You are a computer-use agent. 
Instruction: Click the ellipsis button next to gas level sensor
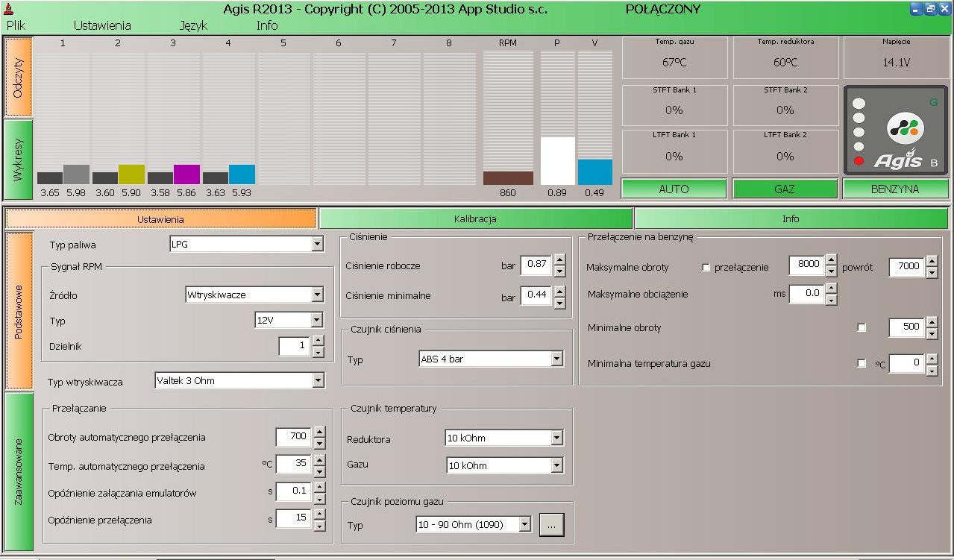(x=551, y=525)
